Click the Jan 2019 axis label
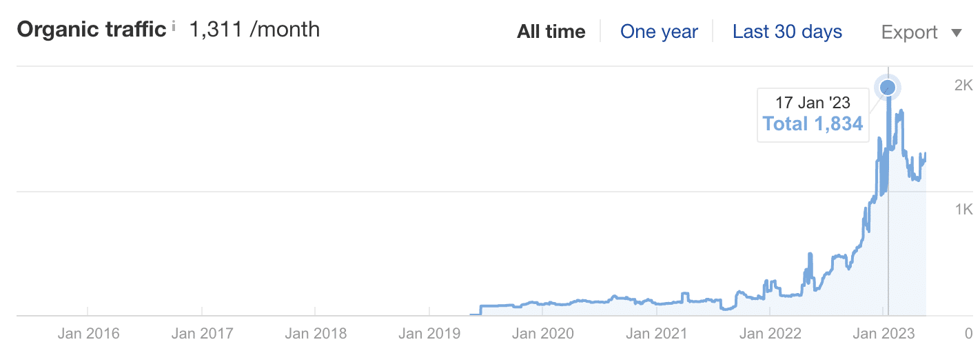This screenshot has height=342, width=980. click(429, 333)
